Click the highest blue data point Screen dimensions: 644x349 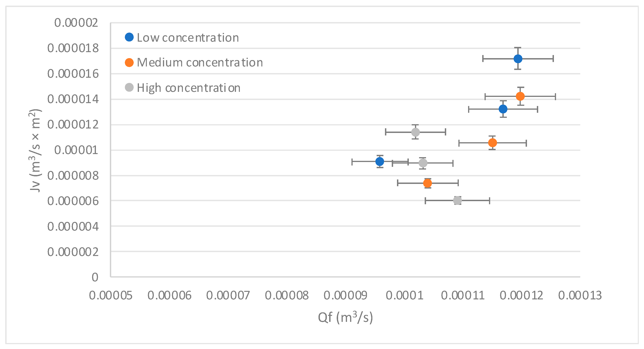(518, 59)
